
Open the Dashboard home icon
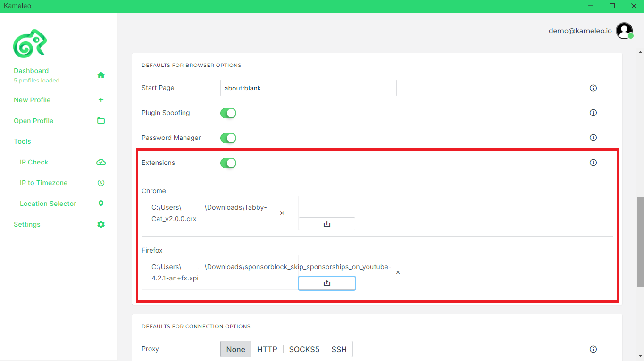[101, 75]
